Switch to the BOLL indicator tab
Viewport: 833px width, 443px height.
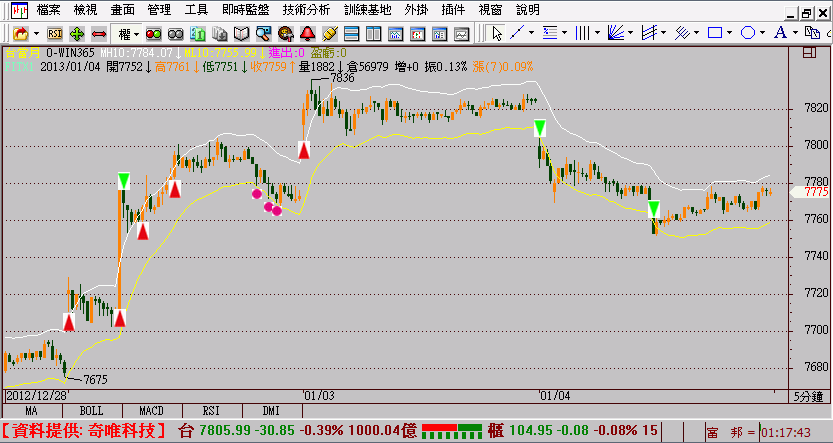click(x=91, y=410)
